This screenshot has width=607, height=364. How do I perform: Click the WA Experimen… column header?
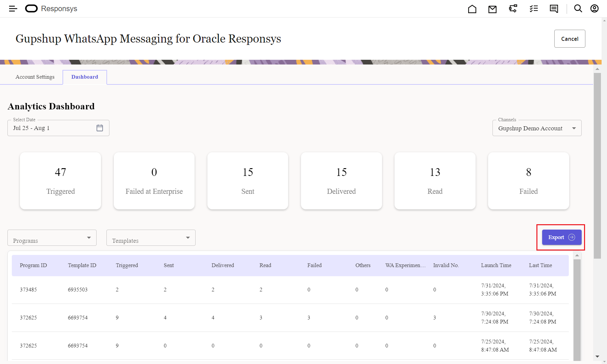(x=405, y=265)
